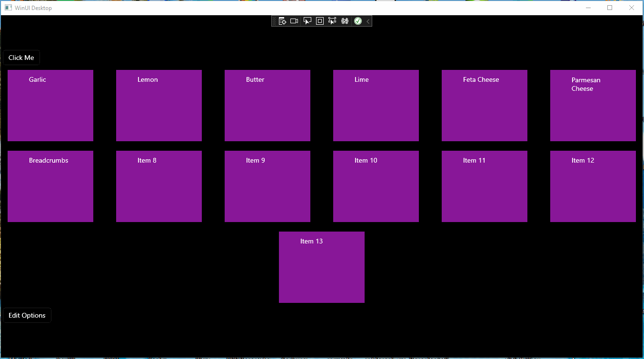Select the Garlic tile
The image size is (644, 359).
tap(50, 105)
